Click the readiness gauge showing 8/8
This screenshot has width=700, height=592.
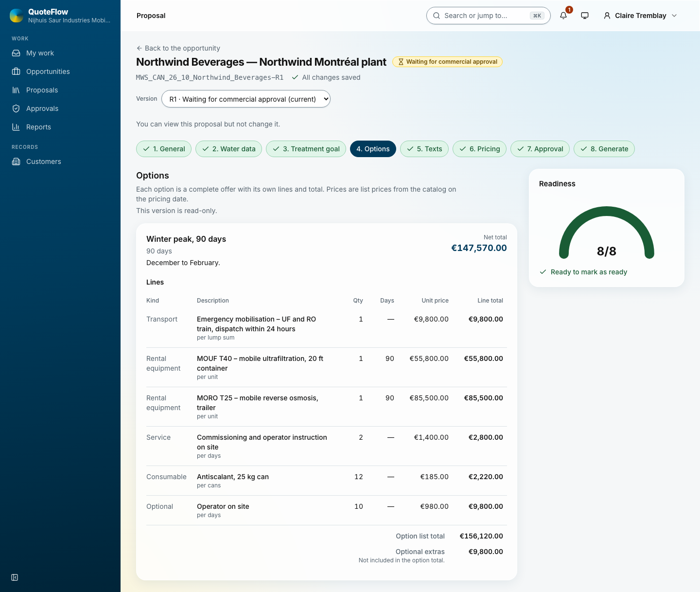[x=607, y=233]
